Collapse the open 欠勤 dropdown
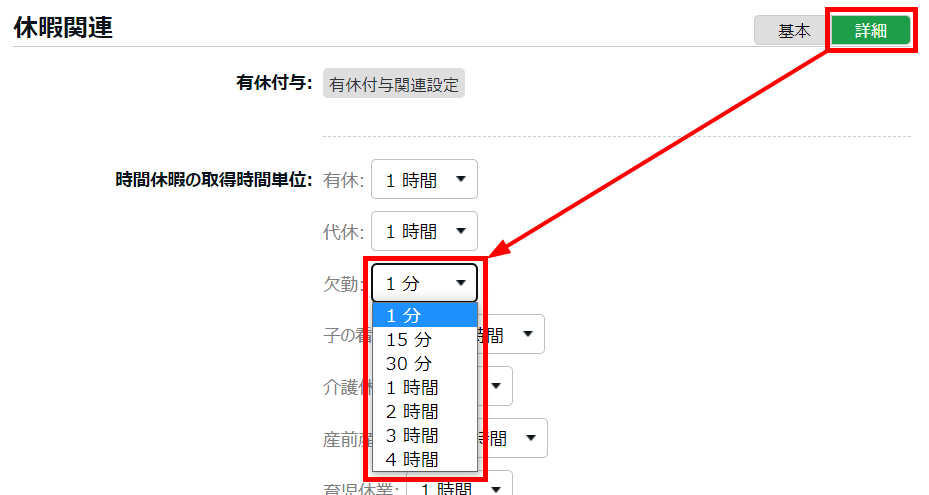The width and height of the screenshot is (929, 495). click(424, 283)
